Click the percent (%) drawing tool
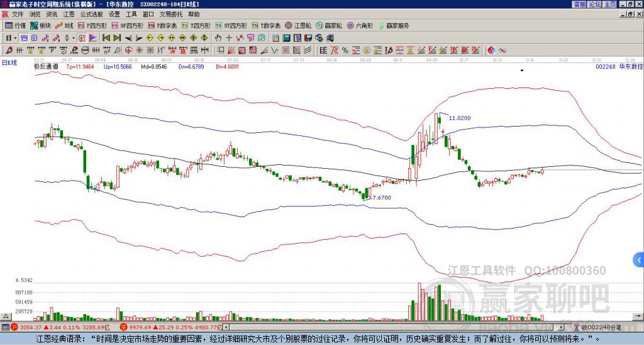Viewport: 644px width, 345px height. click(x=345, y=50)
